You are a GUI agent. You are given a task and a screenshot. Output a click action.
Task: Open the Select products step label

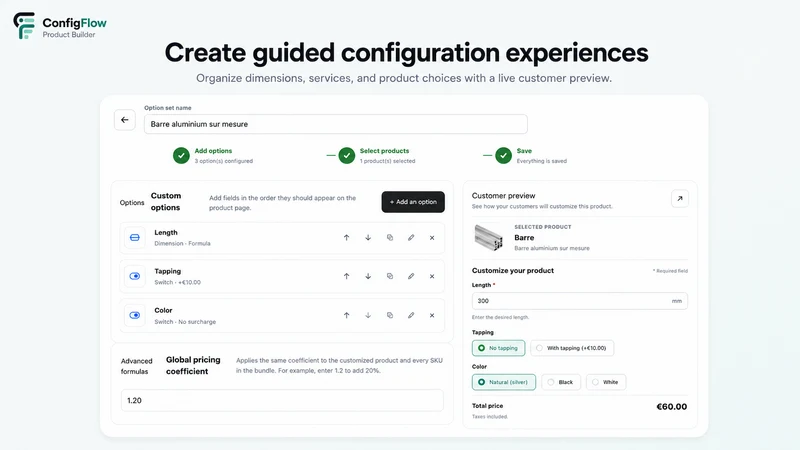pyautogui.click(x=384, y=151)
